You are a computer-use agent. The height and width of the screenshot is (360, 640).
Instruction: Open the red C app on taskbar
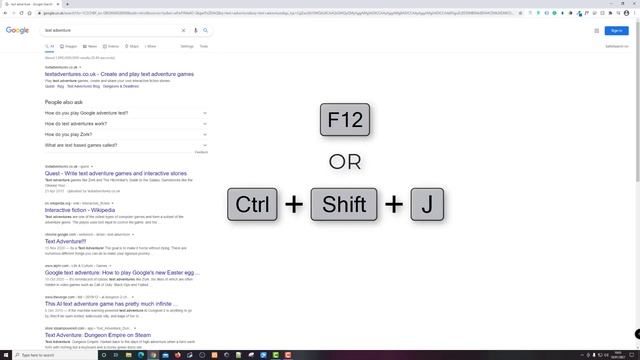288,355
